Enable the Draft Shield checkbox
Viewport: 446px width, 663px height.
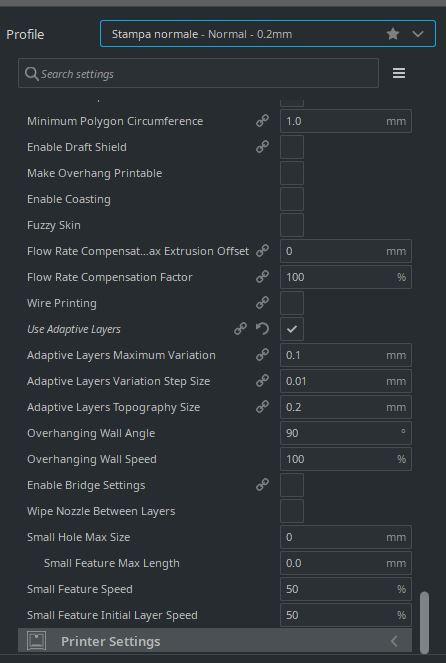pyautogui.click(x=292, y=147)
